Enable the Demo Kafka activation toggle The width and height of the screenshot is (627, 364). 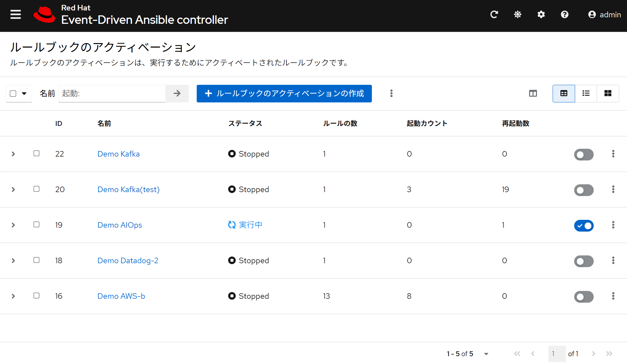584,155
